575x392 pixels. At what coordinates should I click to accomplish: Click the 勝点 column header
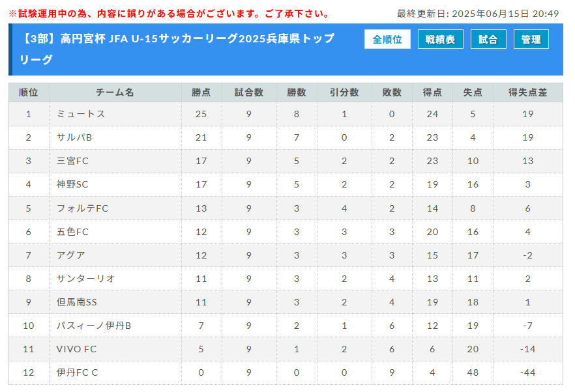(x=201, y=92)
